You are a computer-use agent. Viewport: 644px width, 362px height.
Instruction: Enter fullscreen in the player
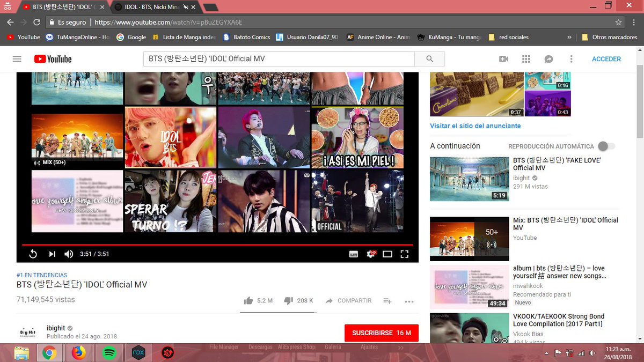coord(405,254)
